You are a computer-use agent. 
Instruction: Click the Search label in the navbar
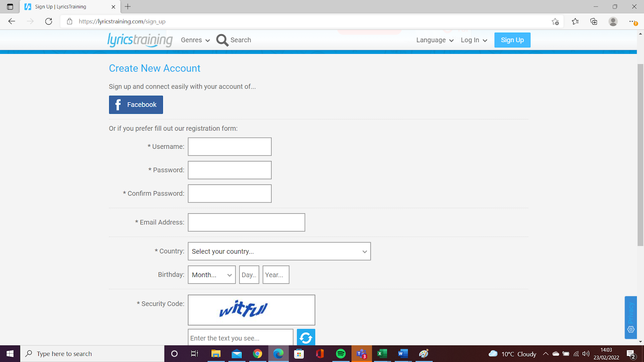[x=241, y=40]
